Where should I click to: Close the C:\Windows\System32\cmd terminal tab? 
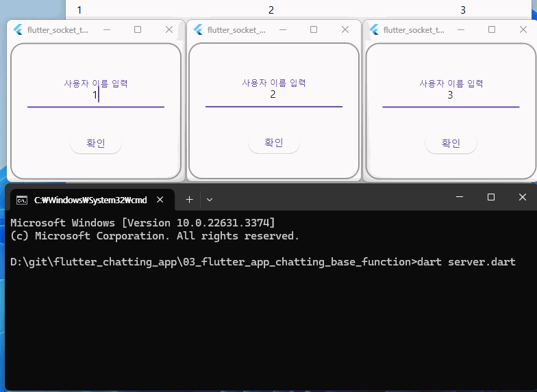click(x=160, y=200)
